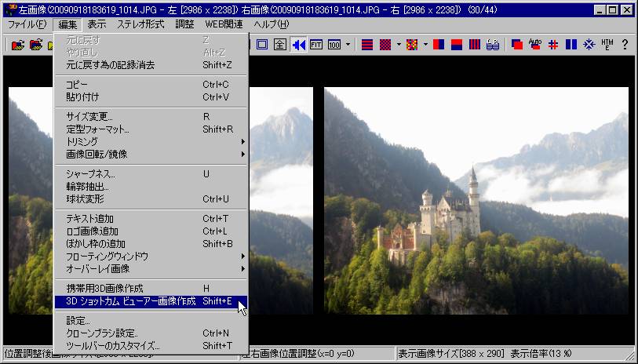Expand the 画像回転/鏡像 submenu
Screen dimensions: 638x364
click(x=151, y=154)
